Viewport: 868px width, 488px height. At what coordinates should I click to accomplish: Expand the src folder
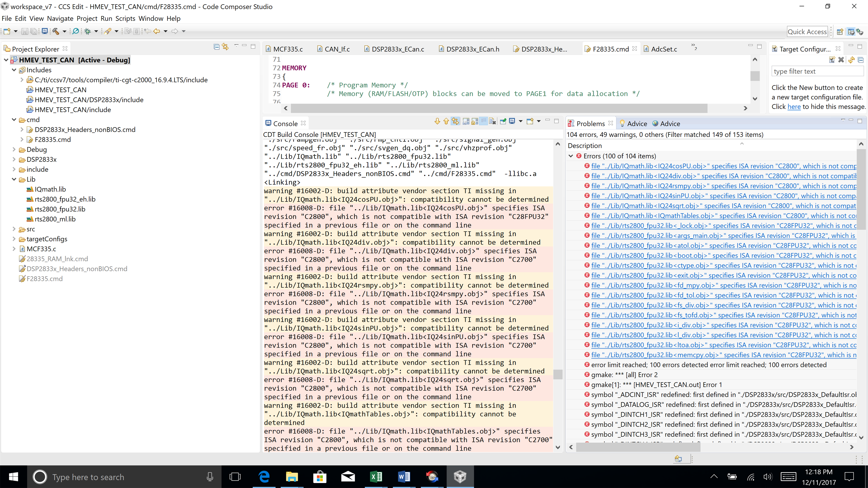click(14, 229)
